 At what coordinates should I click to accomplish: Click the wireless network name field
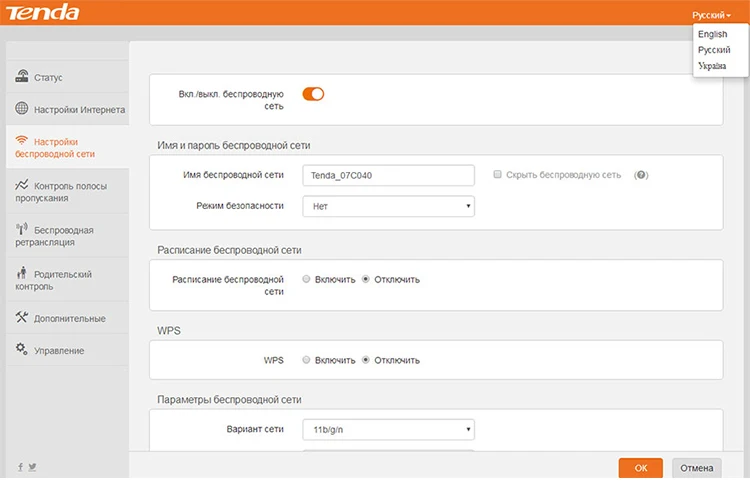click(388, 175)
